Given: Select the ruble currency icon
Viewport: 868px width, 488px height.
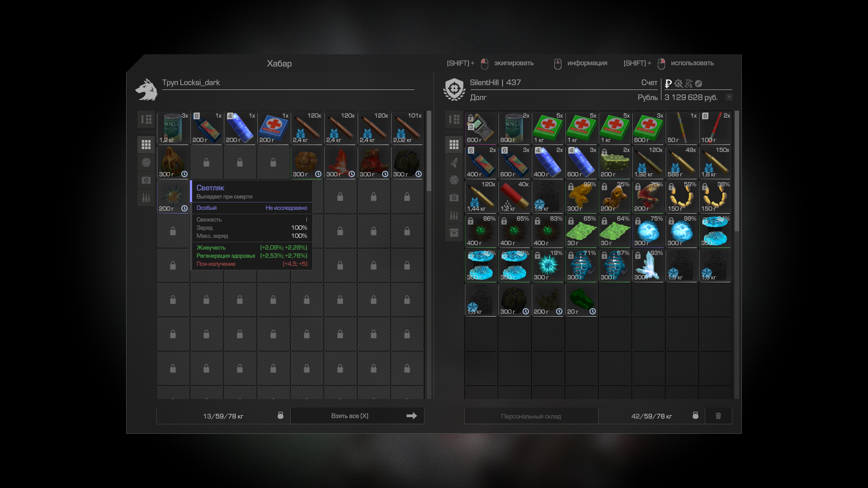Looking at the screenshot, I should [668, 84].
